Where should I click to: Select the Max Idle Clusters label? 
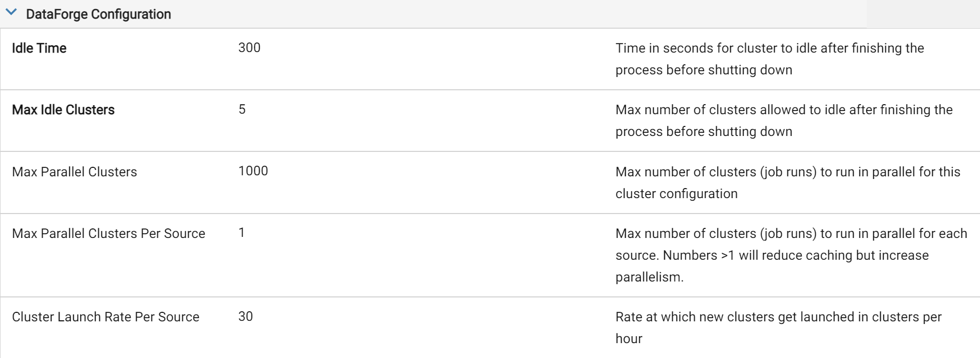63,110
